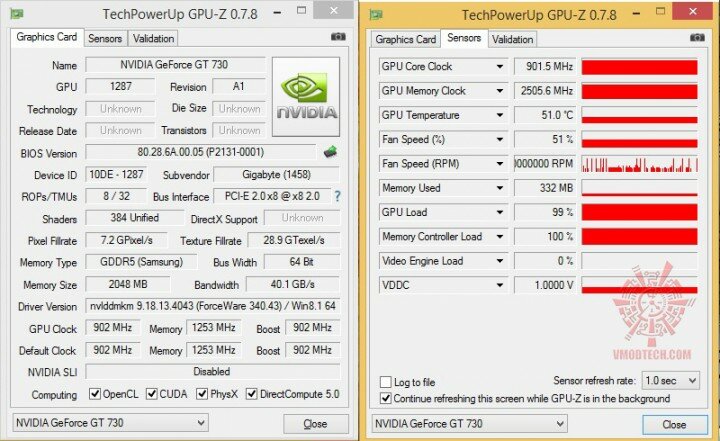Select the Graphics Card tab in the left window
This screenshot has height=441, width=720.
tap(47, 37)
